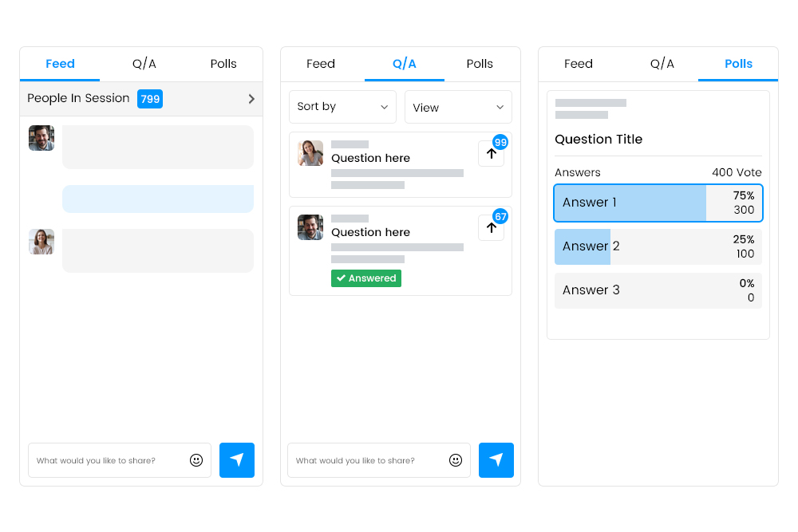Click the 799 participant count badge

click(149, 99)
